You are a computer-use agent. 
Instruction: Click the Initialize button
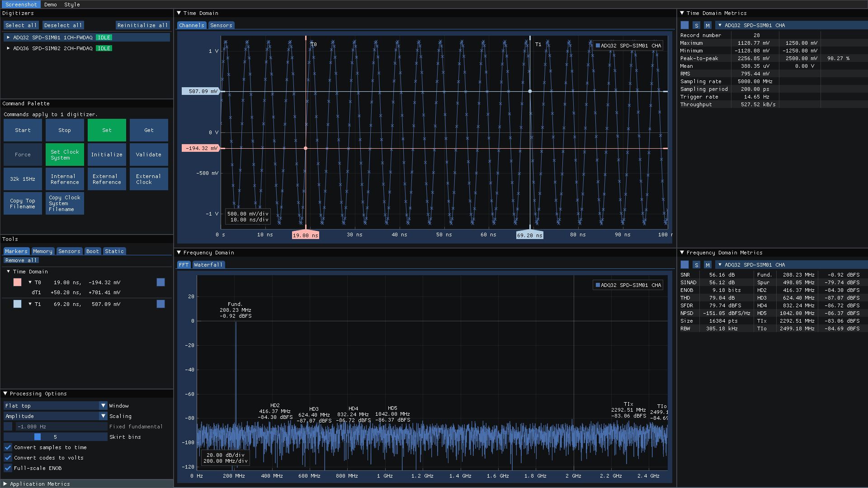tap(106, 155)
